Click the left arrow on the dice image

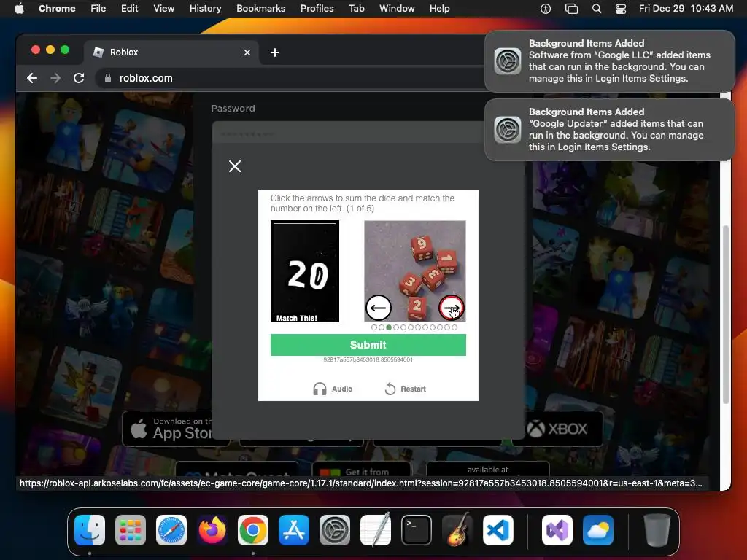point(379,308)
